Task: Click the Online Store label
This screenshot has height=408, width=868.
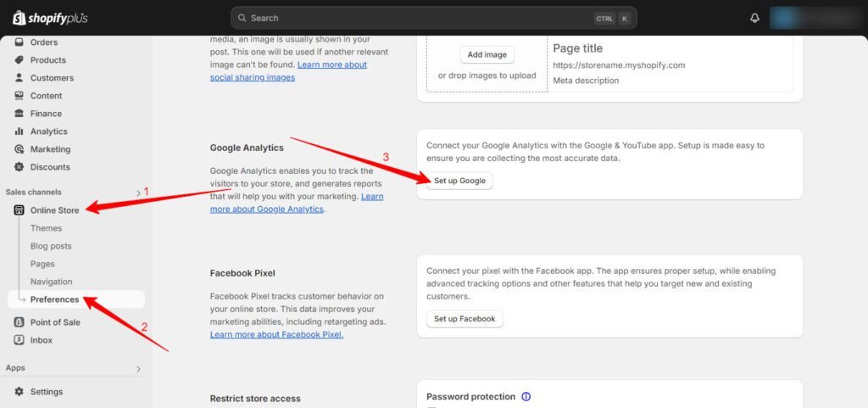Action: 55,210
